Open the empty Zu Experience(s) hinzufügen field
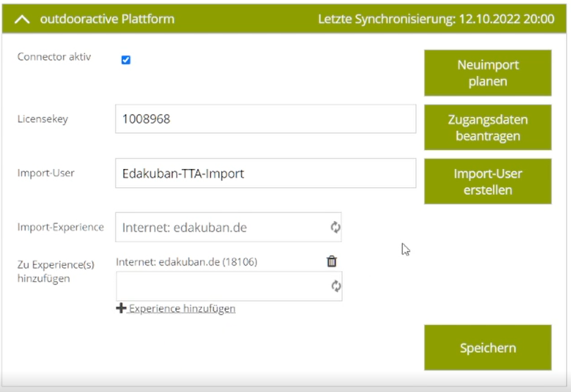571x392 pixels. [x=222, y=286]
